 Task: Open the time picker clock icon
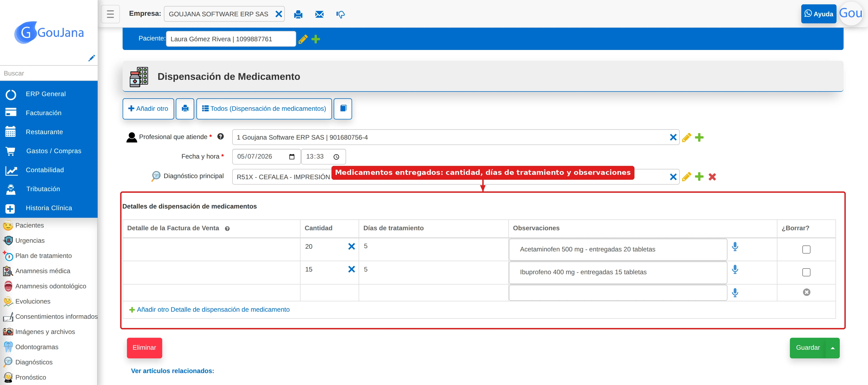coord(336,157)
